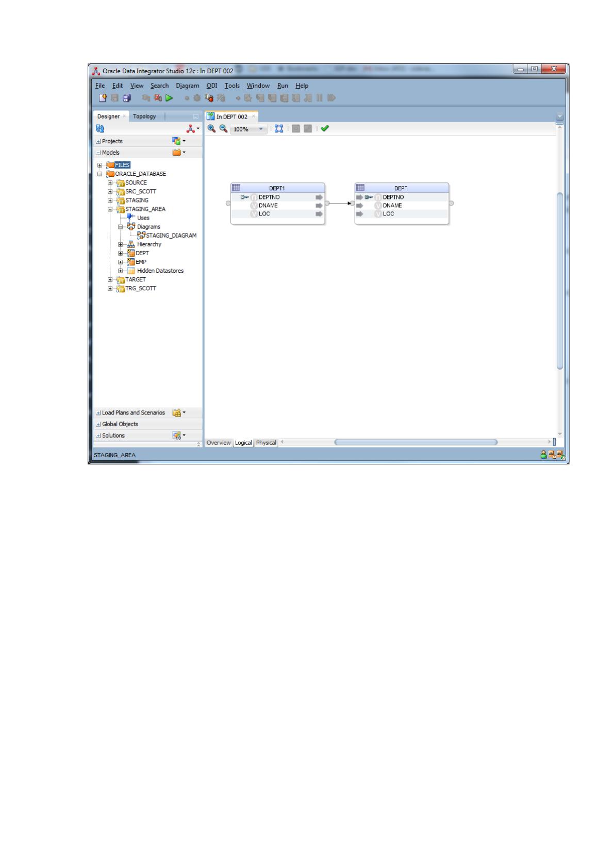Click the zoom in magnifier icon
This screenshot has height=868, width=614.
click(x=212, y=128)
